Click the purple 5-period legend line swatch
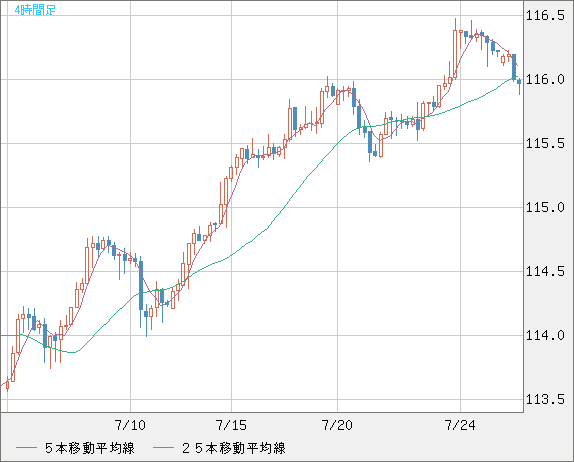 point(26,448)
